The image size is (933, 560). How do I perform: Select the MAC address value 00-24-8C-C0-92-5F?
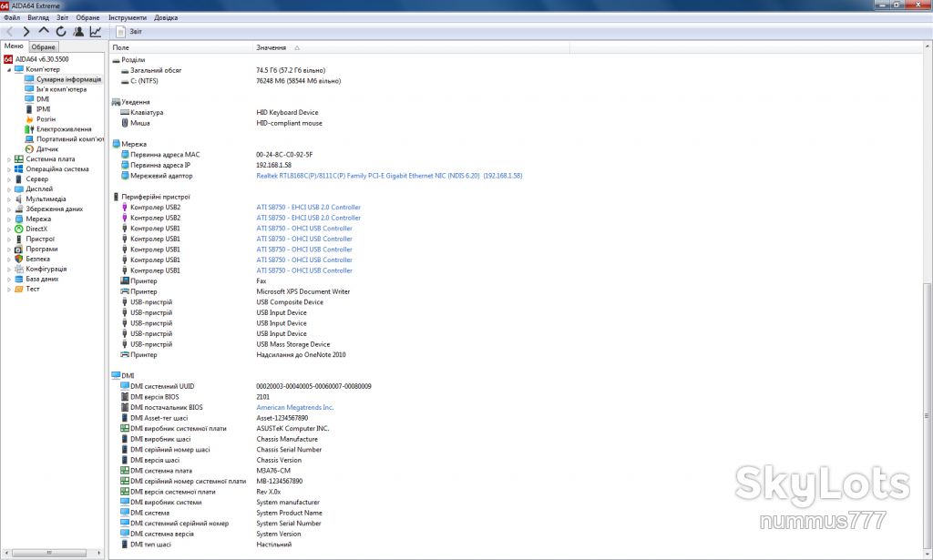click(284, 155)
